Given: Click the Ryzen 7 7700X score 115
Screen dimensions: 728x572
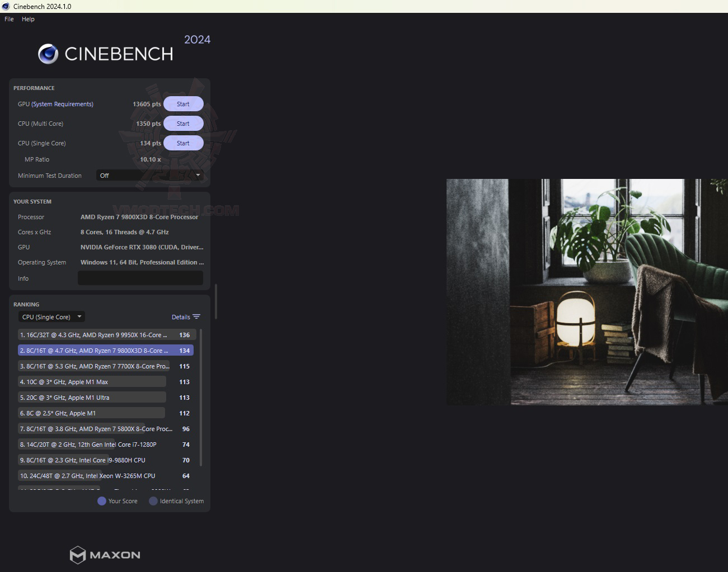Looking at the screenshot, I should pos(185,366).
